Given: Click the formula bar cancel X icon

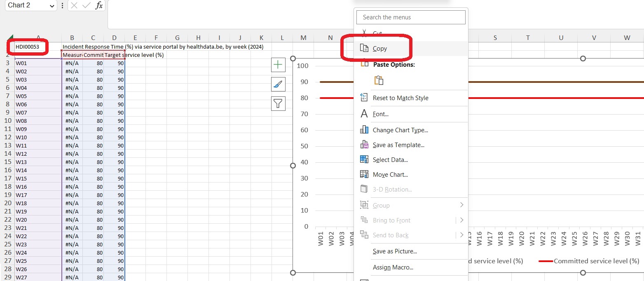Looking at the screenshot, I should pos(74,5).
